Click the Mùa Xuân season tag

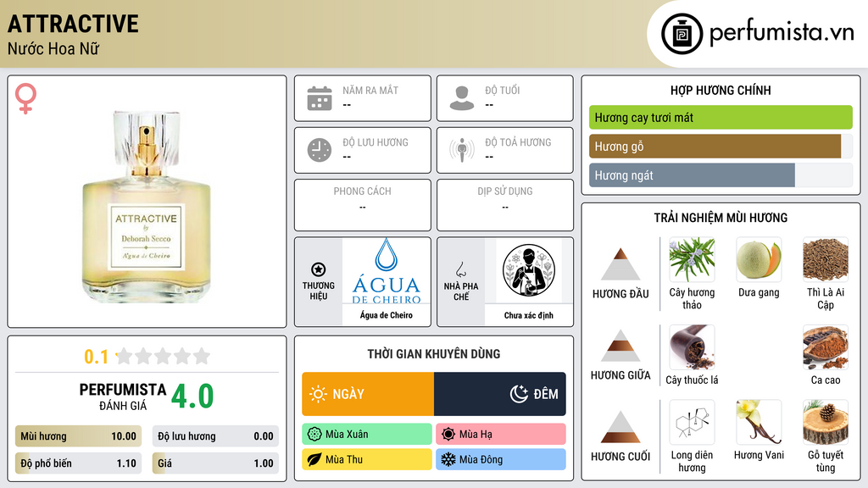(367, 435)
